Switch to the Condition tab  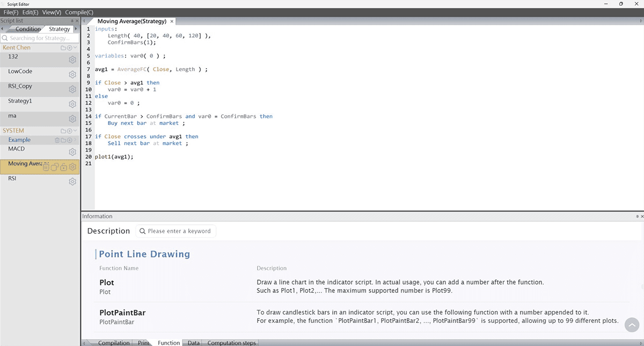[x=28, y=29]
